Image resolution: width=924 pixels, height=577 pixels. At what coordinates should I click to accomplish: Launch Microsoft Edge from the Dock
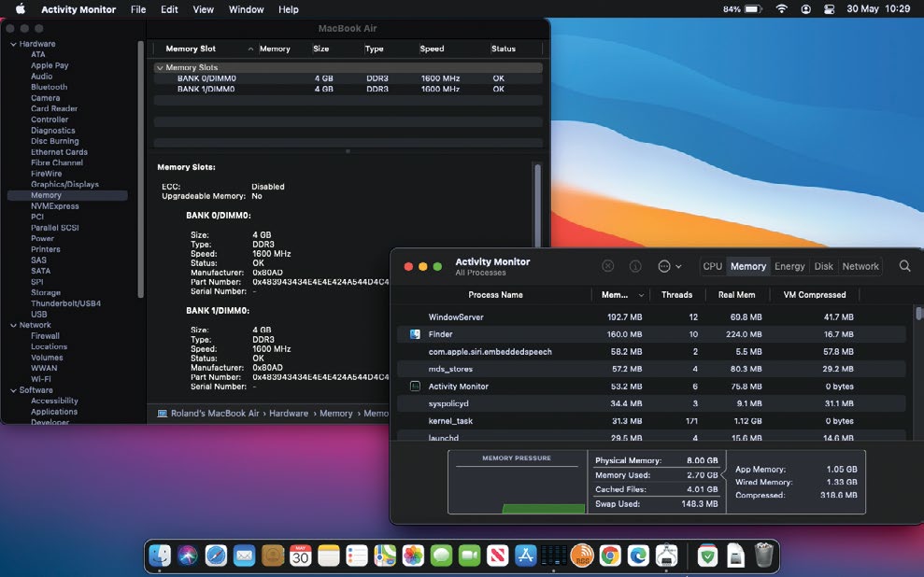click(x=638, y=555)
